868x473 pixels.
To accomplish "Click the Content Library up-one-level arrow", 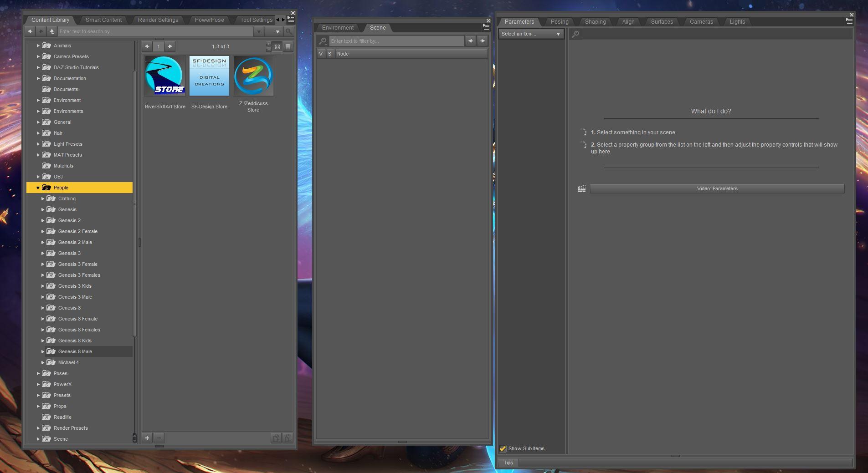I will click(x=52, y=31).
